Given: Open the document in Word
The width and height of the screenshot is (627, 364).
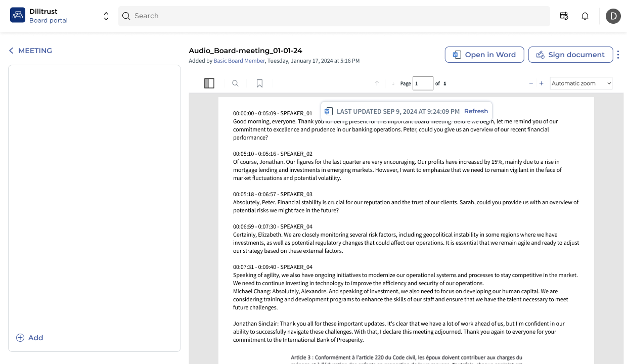Looking at the screenshot, I should 484,55.
